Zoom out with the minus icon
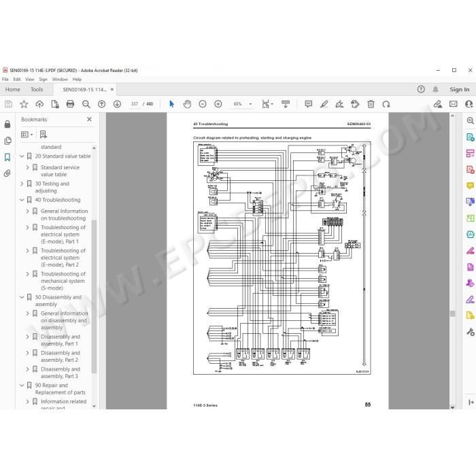 203,104
